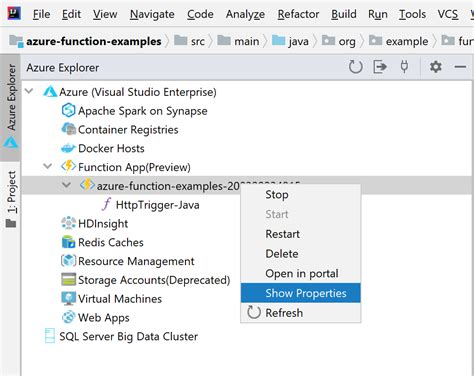Select Show Properties in the context menu
Screen dimensions: 474x376
[x=300, y=293]
